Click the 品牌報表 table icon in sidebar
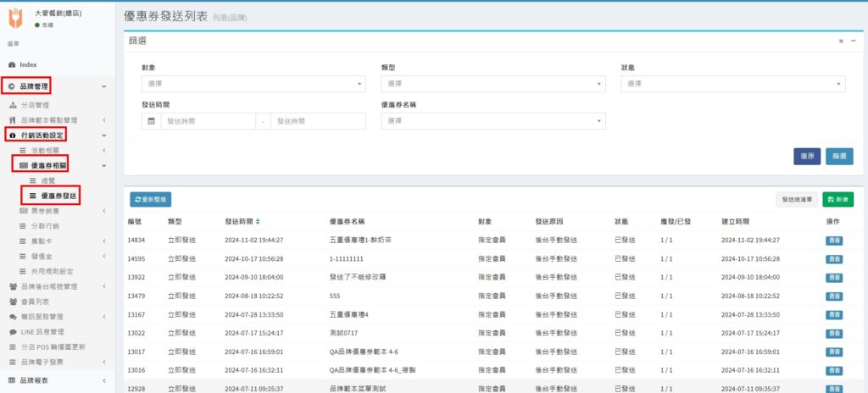The width and height of the screenshot is (868, 393). 12,380
